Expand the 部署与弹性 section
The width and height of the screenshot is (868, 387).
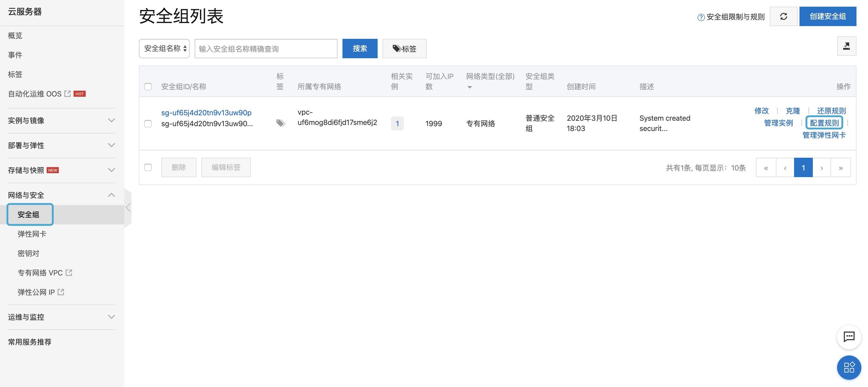[61, 145]
